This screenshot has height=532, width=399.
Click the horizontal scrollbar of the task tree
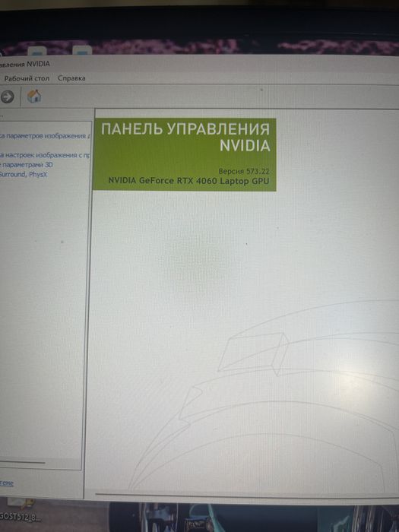click(22, 462)
